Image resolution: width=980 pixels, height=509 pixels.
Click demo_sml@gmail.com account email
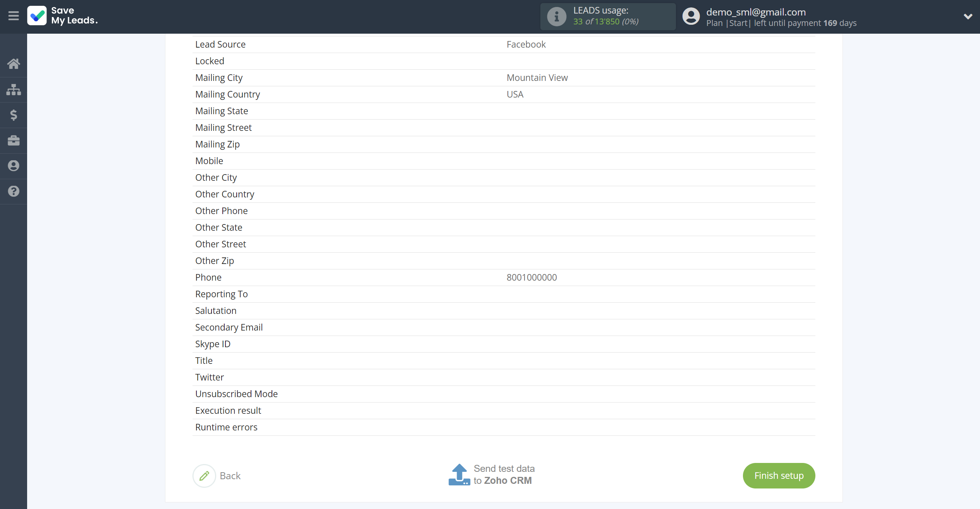pos(756,12)
